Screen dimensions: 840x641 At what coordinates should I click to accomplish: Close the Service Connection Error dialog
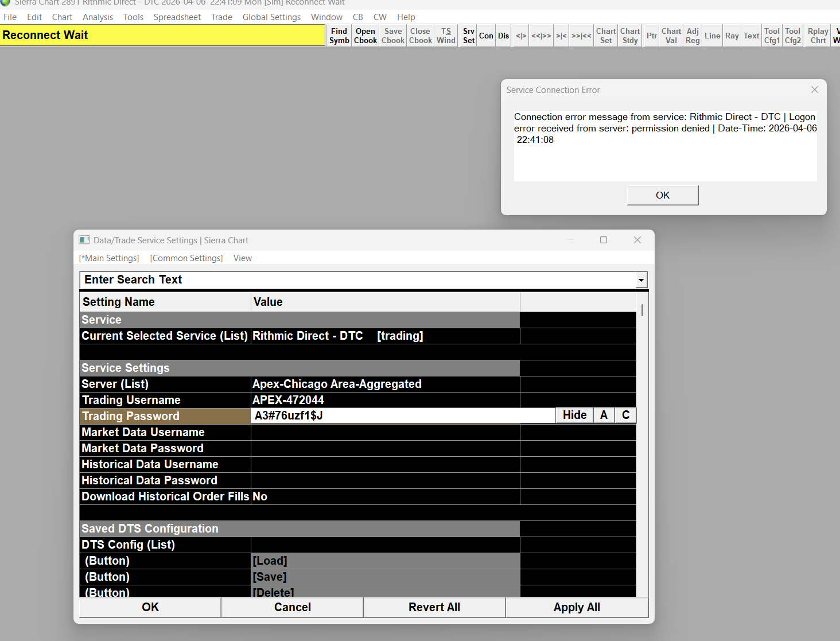click(x=815, y=90)
